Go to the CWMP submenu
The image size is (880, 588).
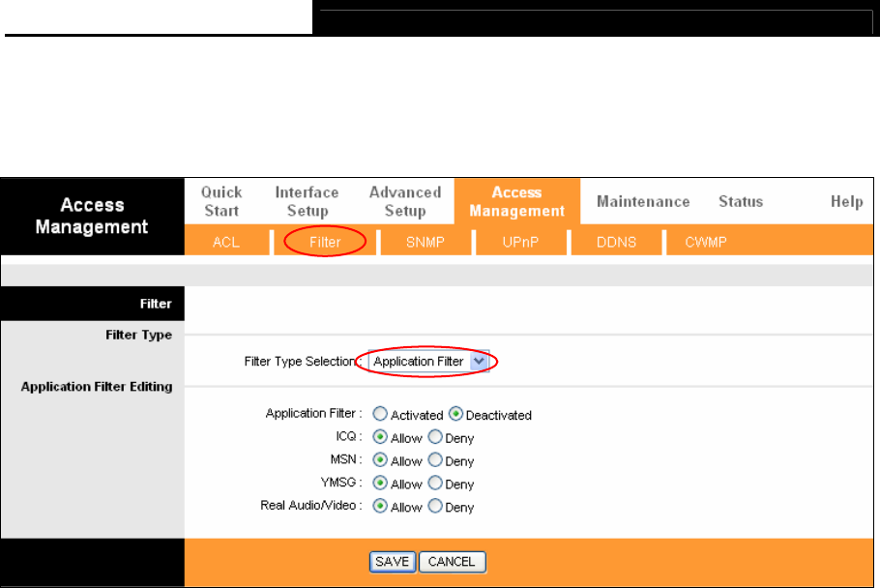tap(706, 242)
